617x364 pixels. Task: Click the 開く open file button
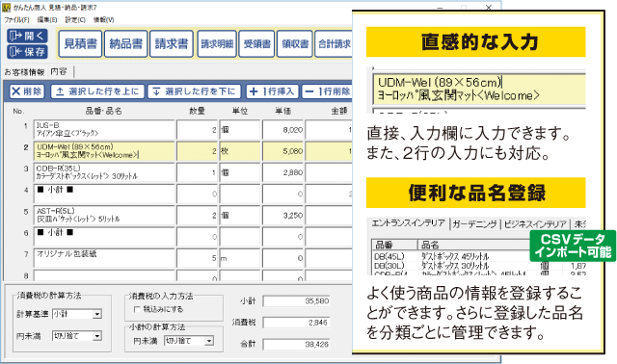point(27,36)
